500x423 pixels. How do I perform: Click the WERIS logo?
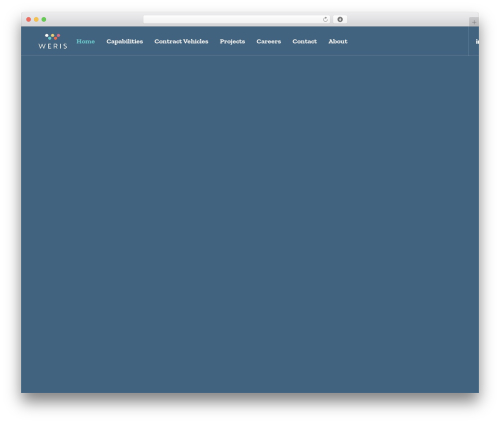[x=53, y=41]
